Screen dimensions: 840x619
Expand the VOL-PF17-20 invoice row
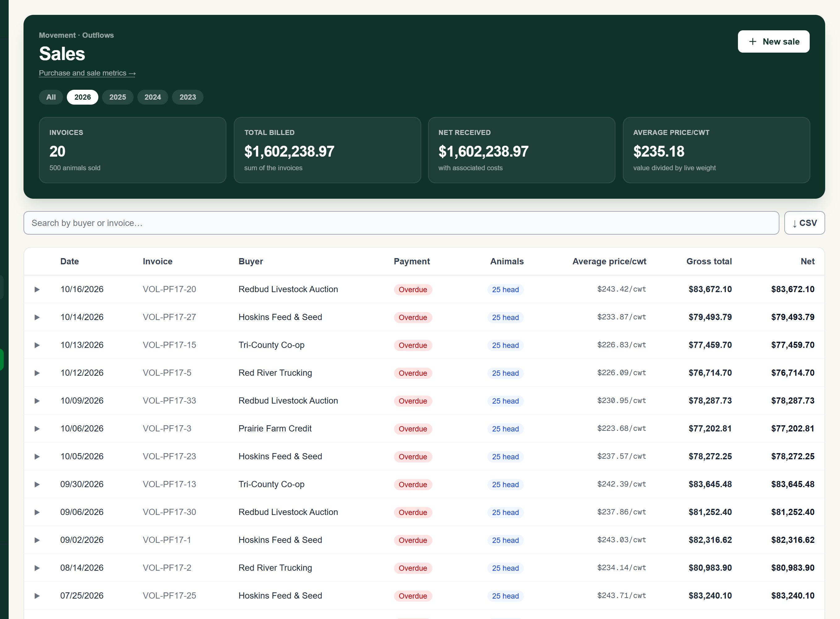coord(37,289)
